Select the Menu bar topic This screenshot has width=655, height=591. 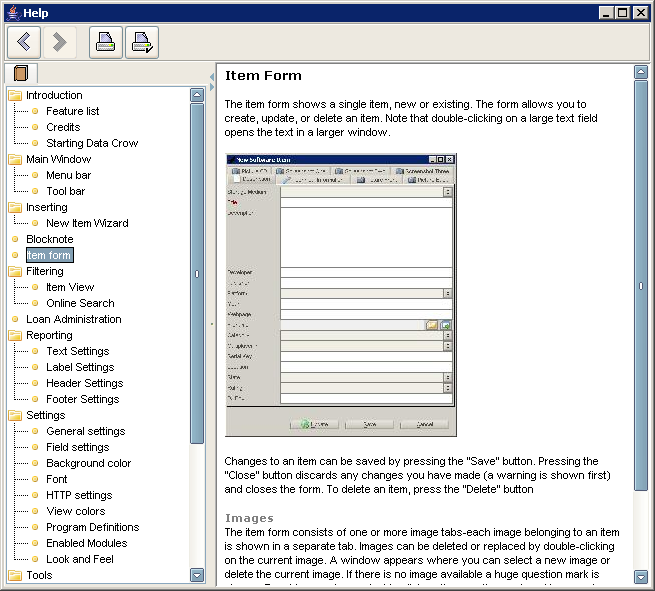tap(69, 175)
